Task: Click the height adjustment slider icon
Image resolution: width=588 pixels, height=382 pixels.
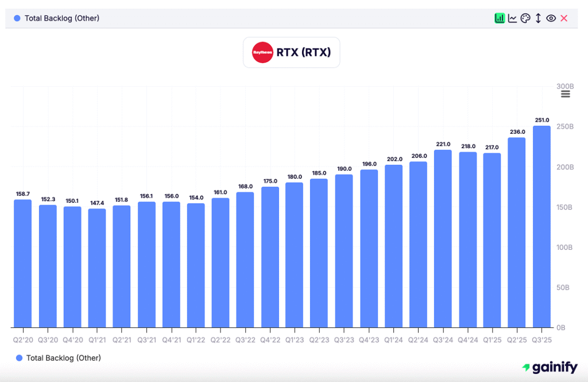Action: pos(538,18)
